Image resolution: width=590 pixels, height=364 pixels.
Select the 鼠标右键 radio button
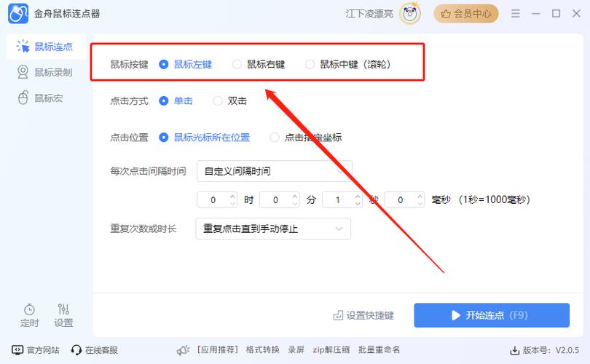(237, 64)
